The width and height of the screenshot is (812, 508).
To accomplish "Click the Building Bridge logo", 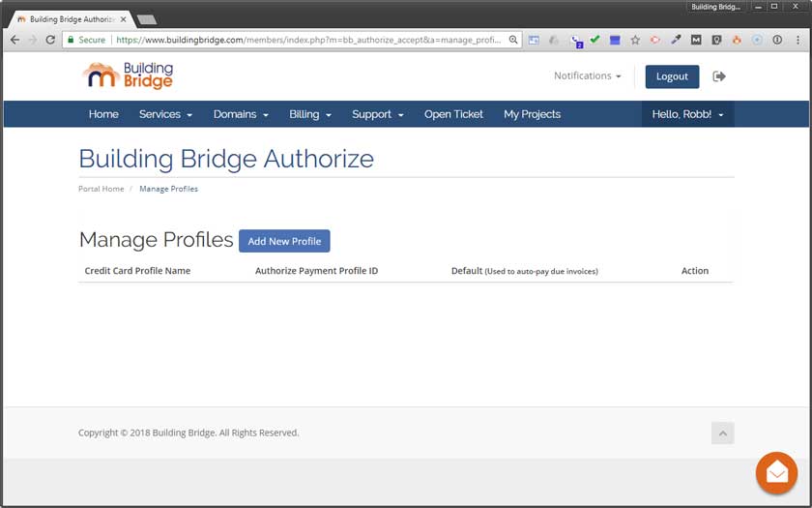I will point(128,75).
